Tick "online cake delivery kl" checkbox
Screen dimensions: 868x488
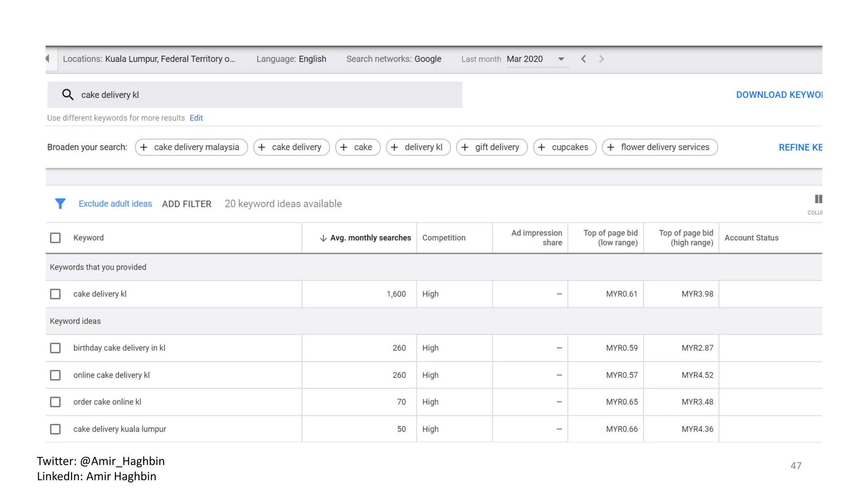coord(56,375)
